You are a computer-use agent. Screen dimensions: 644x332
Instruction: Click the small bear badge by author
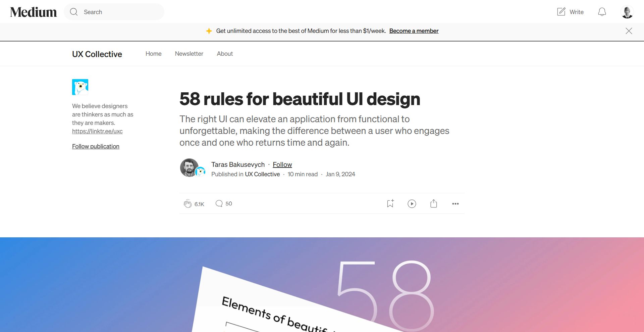tap(200, 172)
